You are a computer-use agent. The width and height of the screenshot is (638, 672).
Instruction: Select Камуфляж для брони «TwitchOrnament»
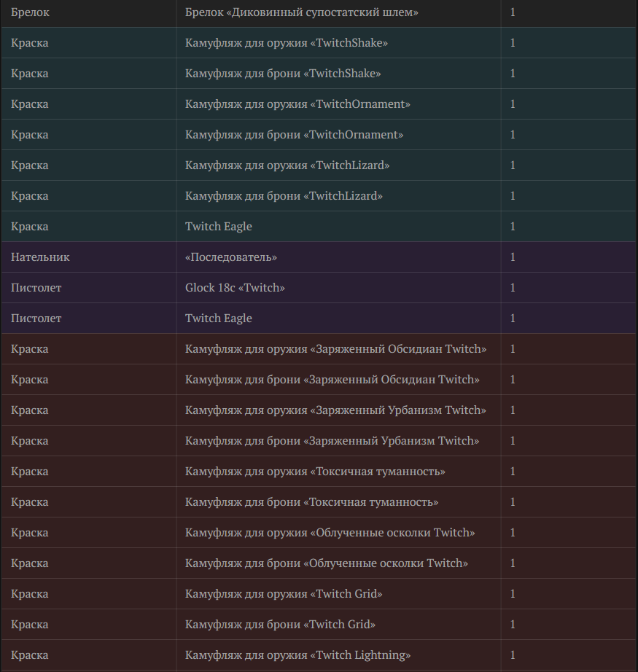point(294,135)
